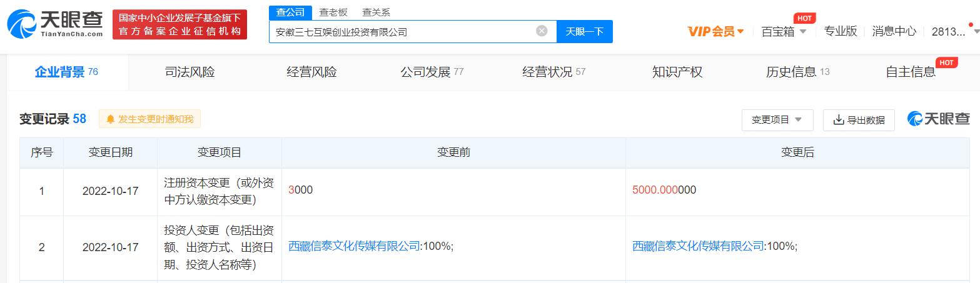Switch to 知识产权 tab
Screen dimensions: 980x283
point(677,72)
